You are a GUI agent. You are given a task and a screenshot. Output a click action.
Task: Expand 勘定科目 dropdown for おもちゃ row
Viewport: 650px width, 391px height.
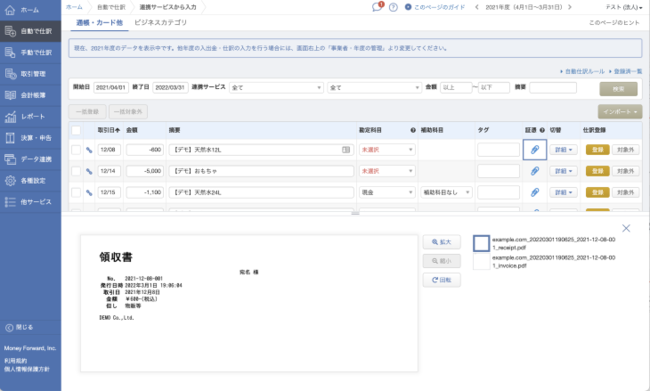(387, 171)
